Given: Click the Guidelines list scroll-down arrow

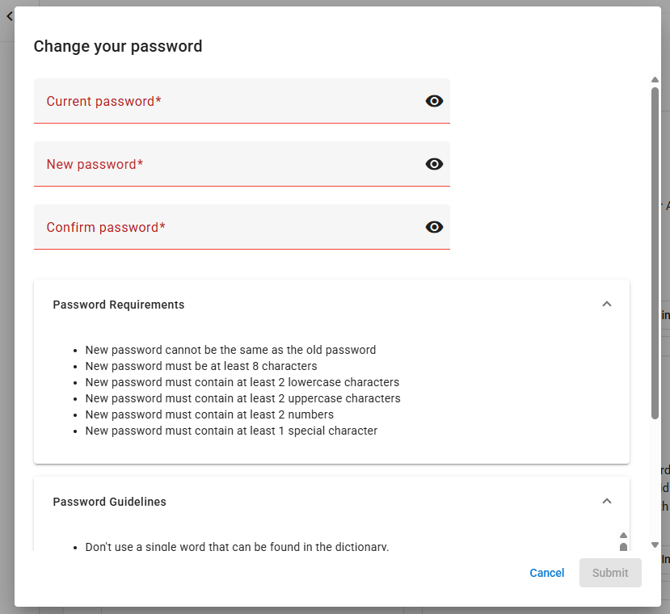Looking at the screenshot, I should pos(623,547).
